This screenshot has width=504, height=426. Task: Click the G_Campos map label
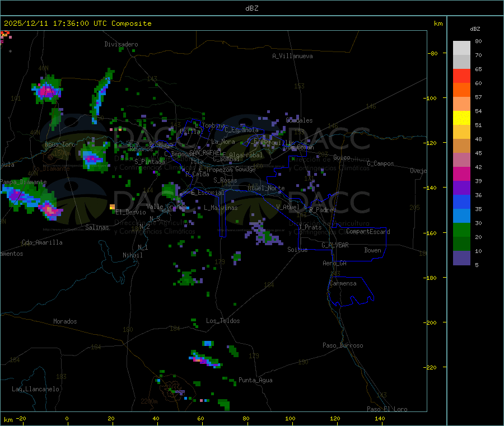[x=381, y=163]
